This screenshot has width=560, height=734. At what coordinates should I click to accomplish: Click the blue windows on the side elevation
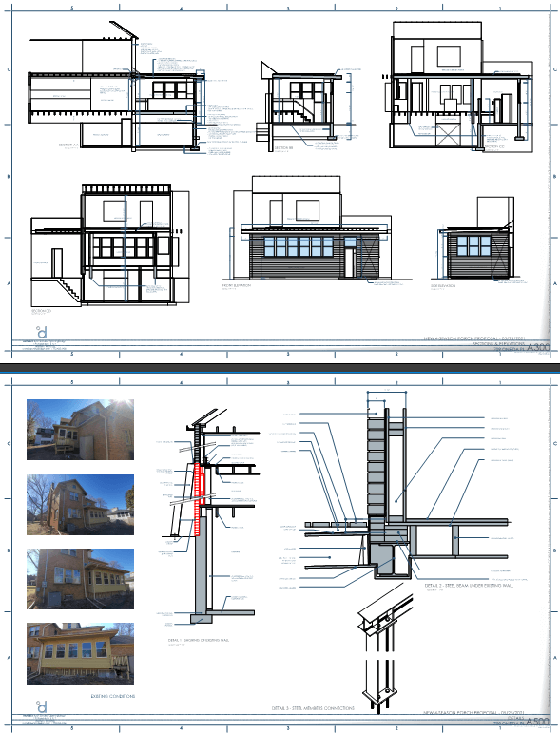point(473,246)
